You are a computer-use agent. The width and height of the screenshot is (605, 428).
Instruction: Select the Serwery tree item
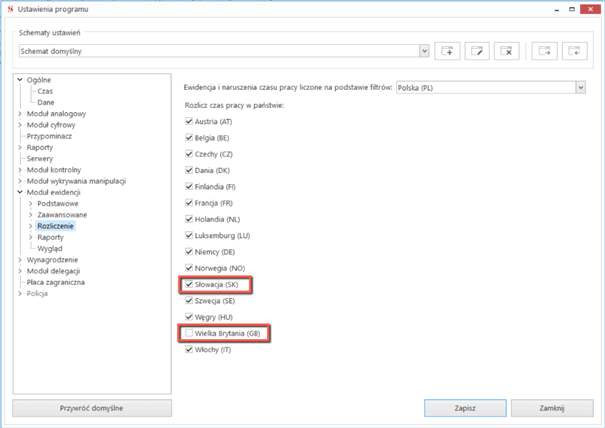pyautogui.click(x=40, y=158)
